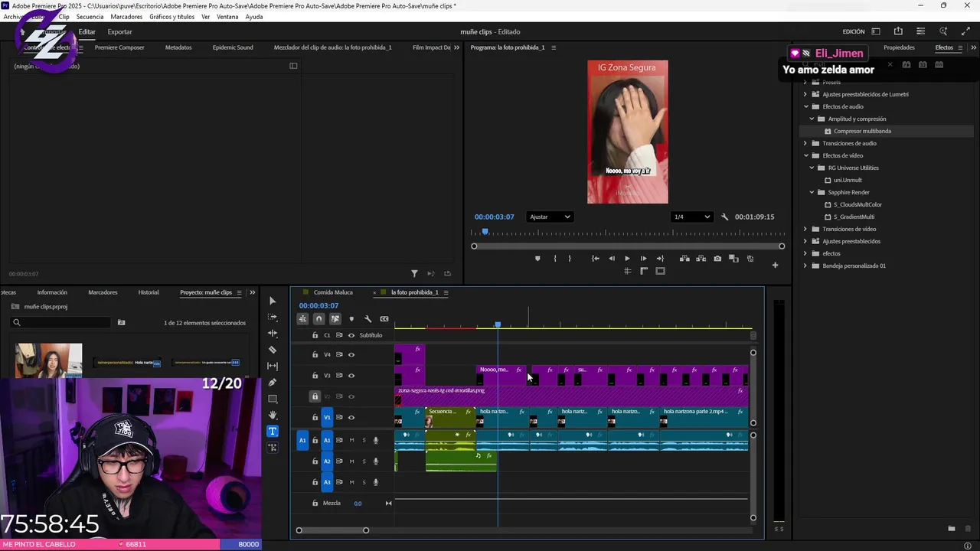Expand Transiciones de audio folder

pyautogui.click(x=805, y=143)
